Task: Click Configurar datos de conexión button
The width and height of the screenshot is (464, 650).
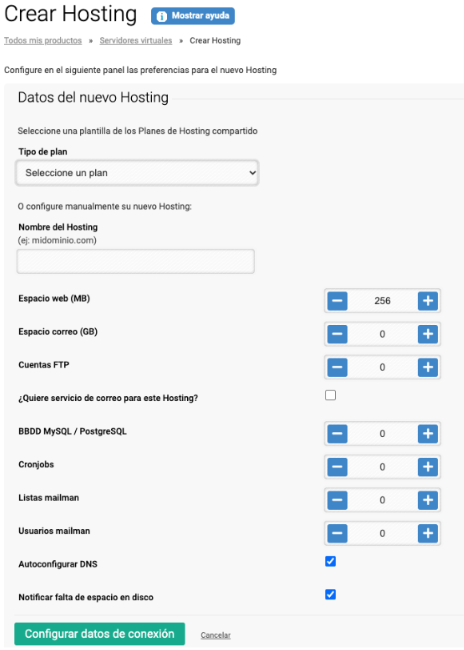Action: coord(100,634)
